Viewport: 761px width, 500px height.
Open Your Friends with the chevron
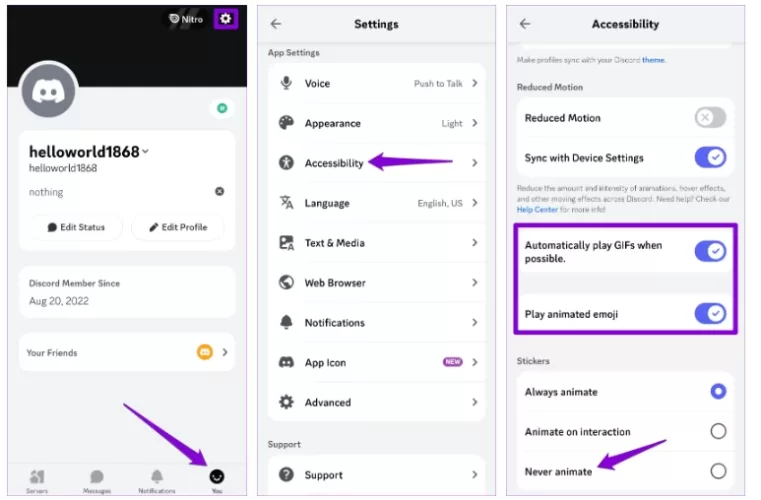coord(225,352)
